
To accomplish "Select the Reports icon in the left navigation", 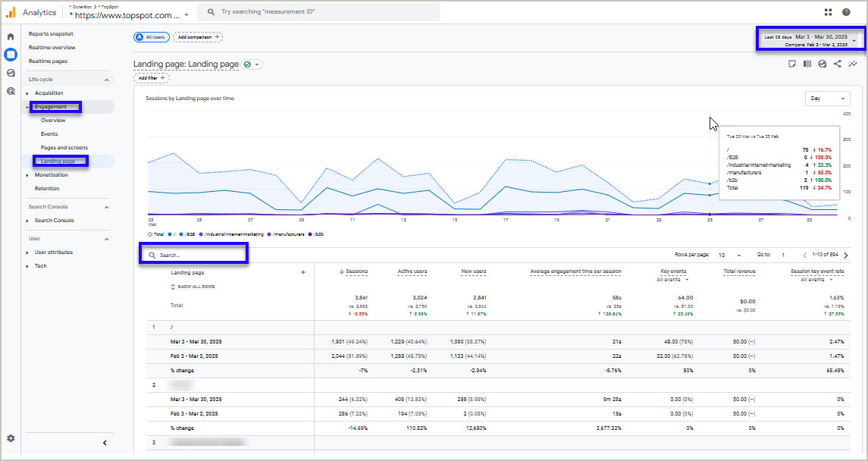I will (x=10, y=54).
